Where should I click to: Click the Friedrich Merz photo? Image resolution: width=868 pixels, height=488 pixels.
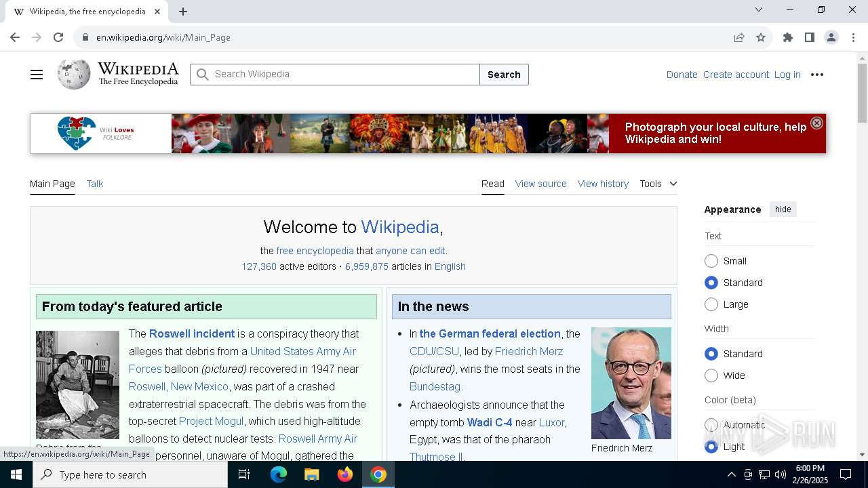click(631, 383)
